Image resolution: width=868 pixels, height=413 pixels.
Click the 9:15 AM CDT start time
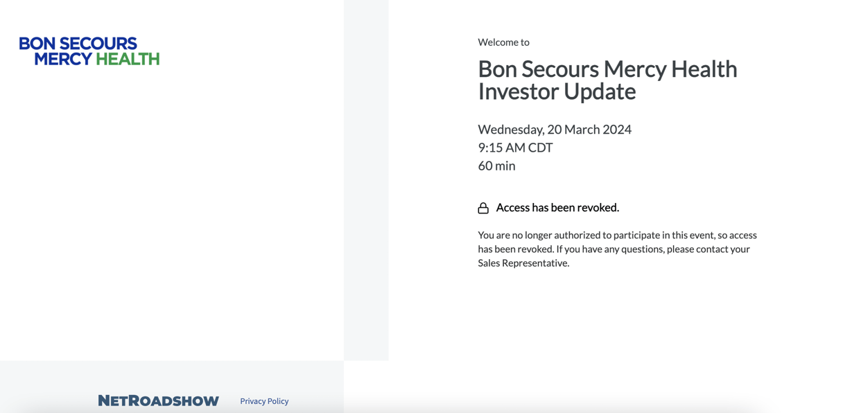coord(515,148)
